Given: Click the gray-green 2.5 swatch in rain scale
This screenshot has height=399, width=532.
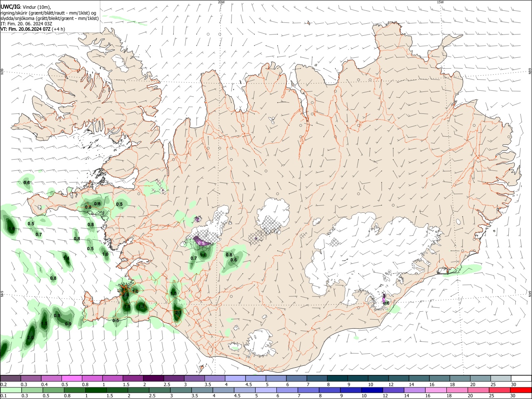Looking at the screenshot, I should tap(160, 390).
